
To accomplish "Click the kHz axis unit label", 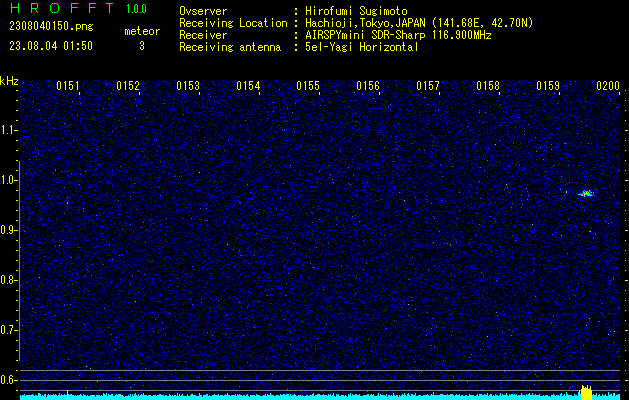I will click(9, 80).
